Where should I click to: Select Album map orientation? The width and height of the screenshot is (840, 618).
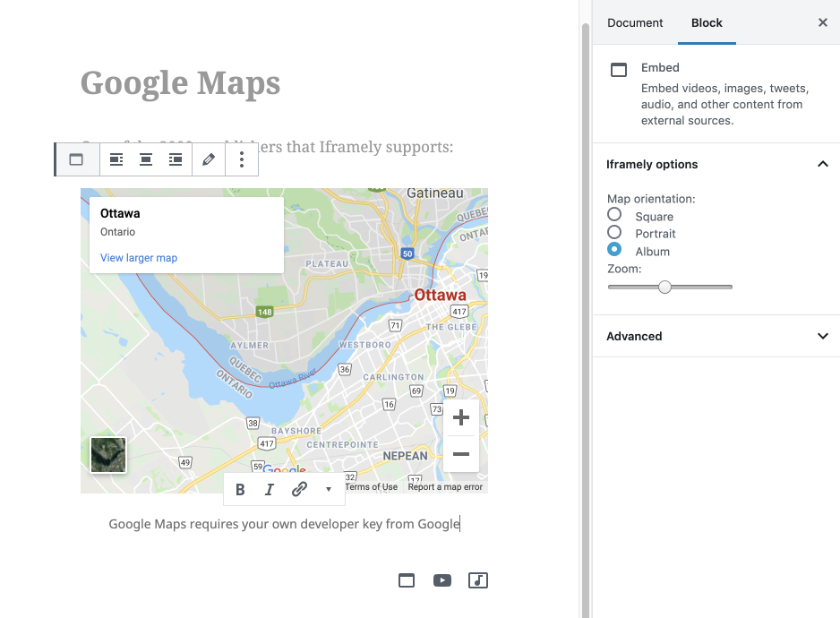(614, 250)
